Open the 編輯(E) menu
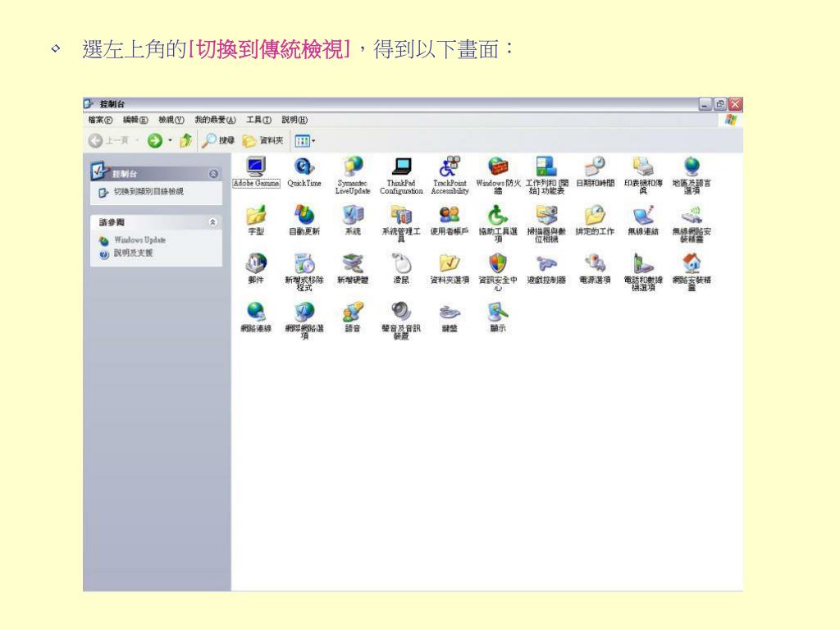The width and height of the screenshot is (840, 630). [x=135, y=120]
